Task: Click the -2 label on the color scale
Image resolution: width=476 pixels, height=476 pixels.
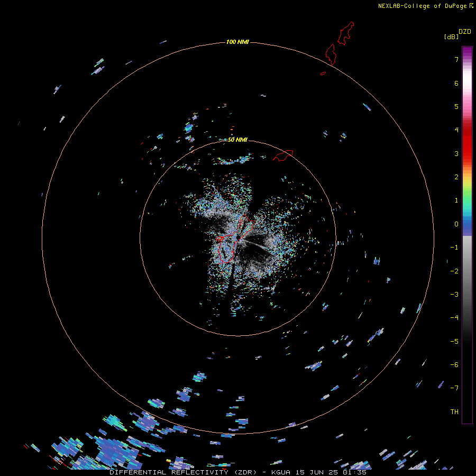Action: 454,271
